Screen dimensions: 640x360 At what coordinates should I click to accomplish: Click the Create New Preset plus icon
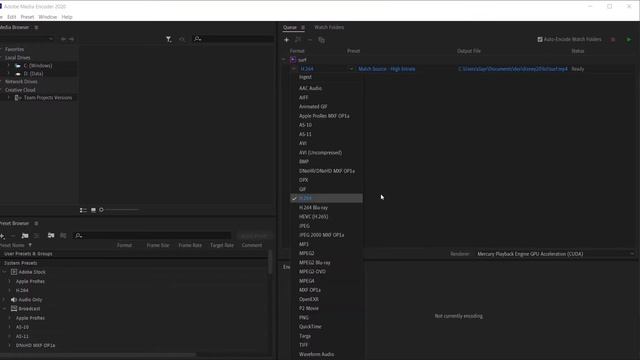pos(2,236)
